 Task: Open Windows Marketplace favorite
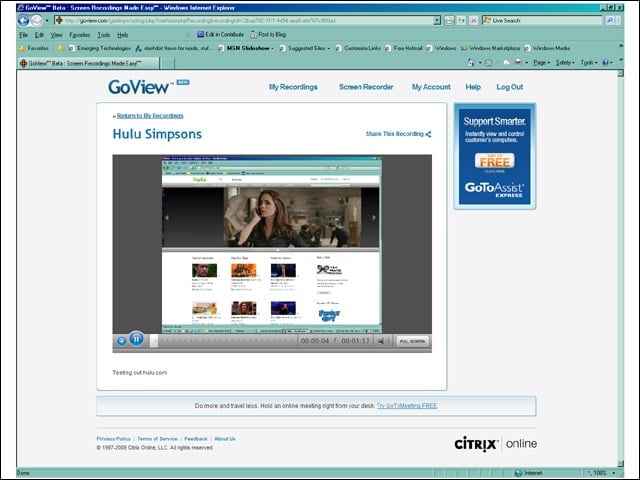491,48
